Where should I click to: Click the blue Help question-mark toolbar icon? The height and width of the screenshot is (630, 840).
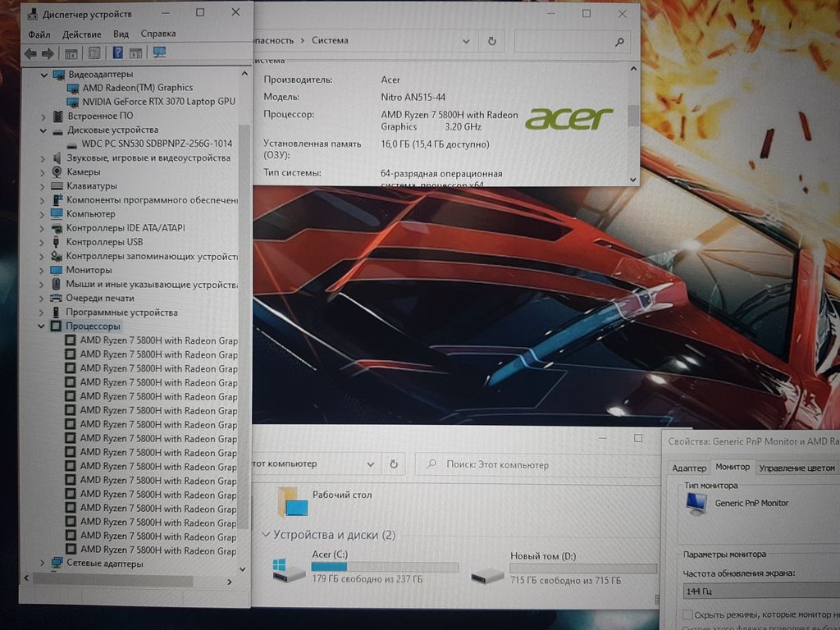click(x=117, y=53)
